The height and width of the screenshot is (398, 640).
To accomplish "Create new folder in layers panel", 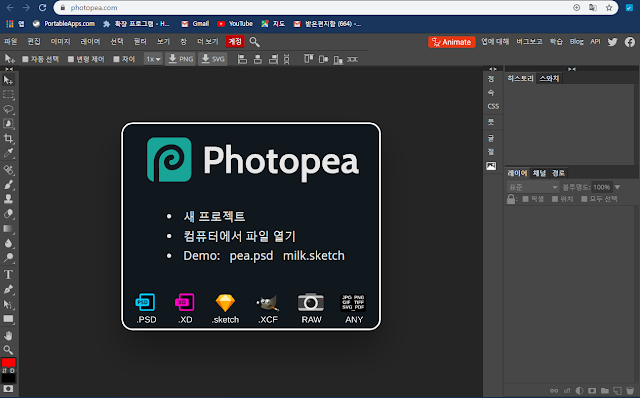I will click(x=604, y=391).
